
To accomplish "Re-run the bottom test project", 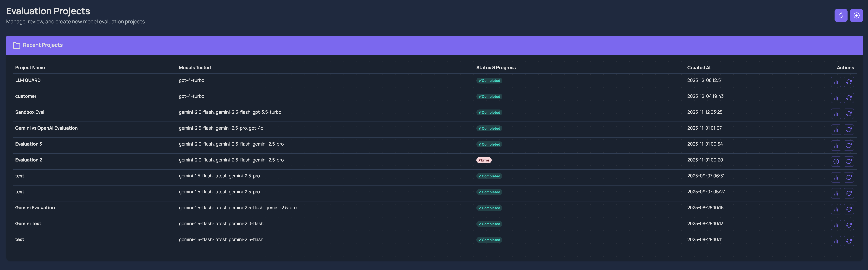I will 849,241.
